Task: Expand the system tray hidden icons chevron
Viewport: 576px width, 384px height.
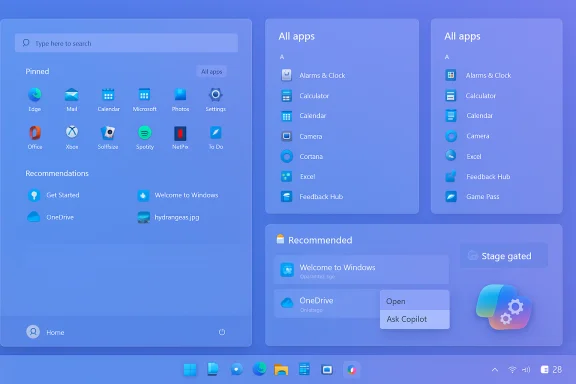Action: tap(495, 370)
